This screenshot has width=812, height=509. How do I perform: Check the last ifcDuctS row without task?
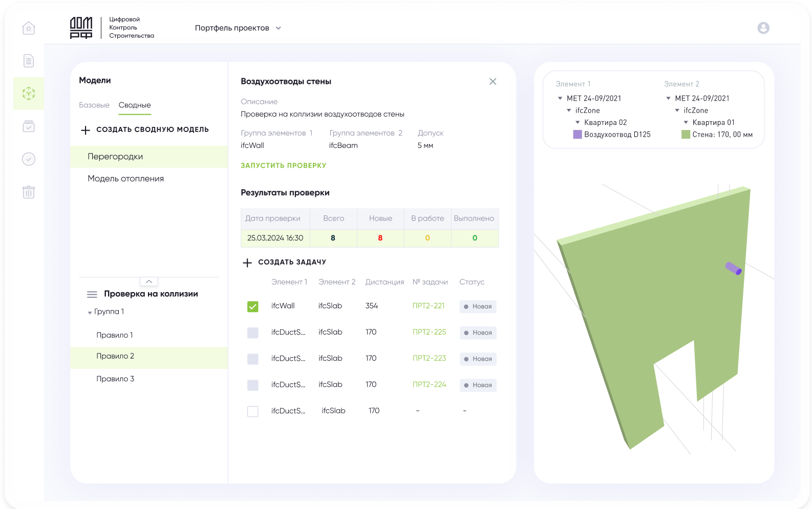tap(253, 411)
